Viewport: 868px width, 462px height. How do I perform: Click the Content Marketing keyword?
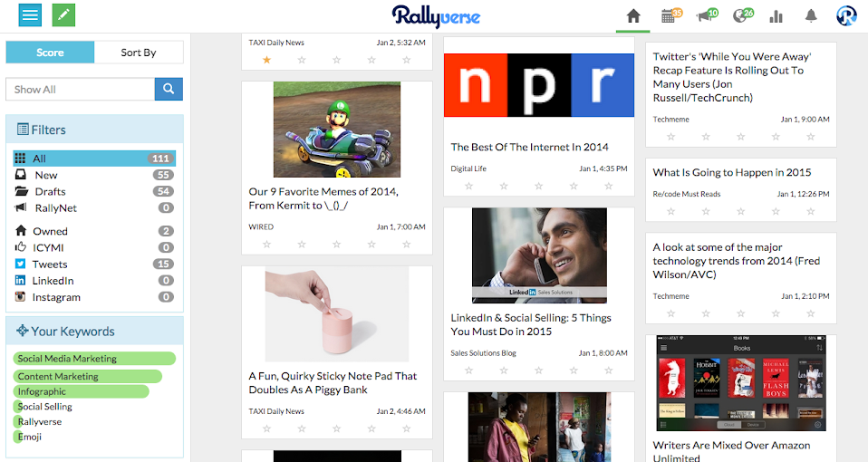(88, 376)
